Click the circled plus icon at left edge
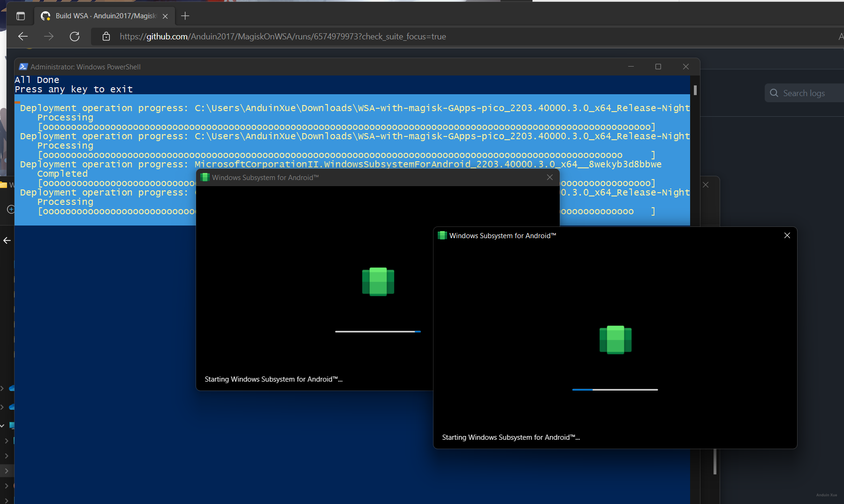844x504 pixels. point(11,209)
